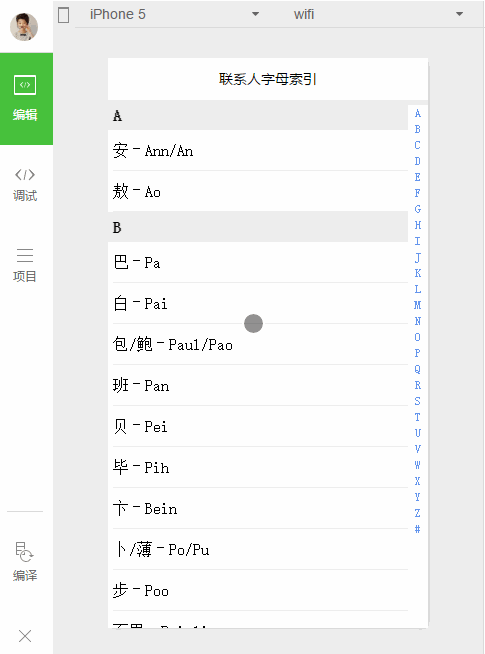Image resolution: width=485 pixels, height=654 pixels.
Task: Jump to letter P in index bar
Action: point(417,353)
